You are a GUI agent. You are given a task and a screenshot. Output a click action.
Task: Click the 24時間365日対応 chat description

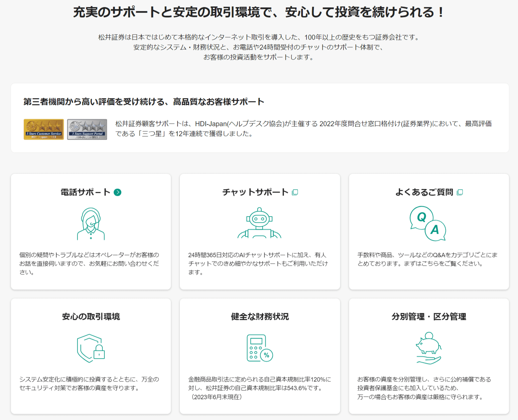pos(258,263)
